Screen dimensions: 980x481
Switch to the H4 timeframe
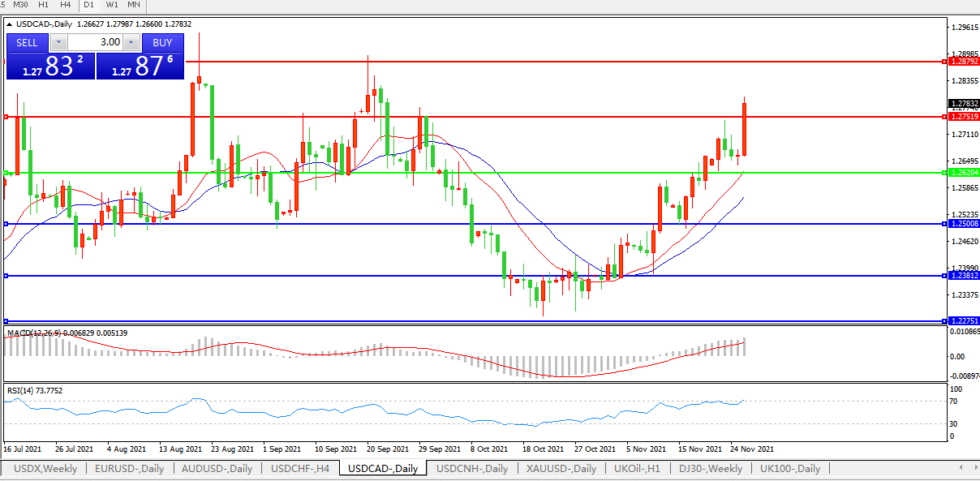65,5
